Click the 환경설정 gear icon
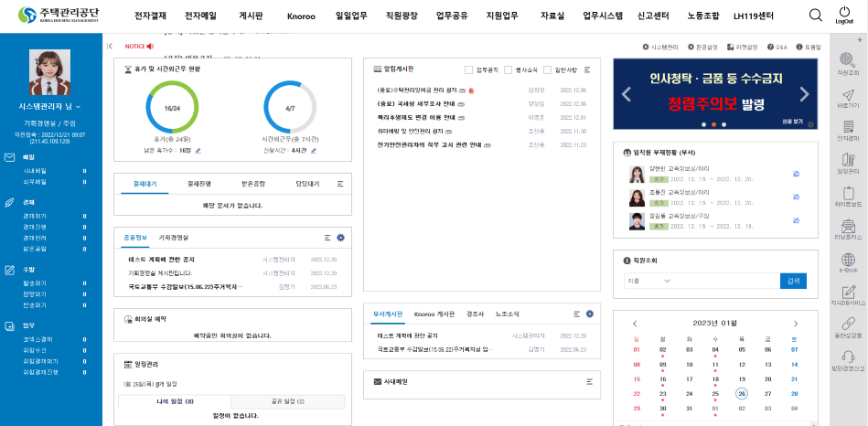The height and width of the screenshot is (426, 868). (x=689, y=46)
